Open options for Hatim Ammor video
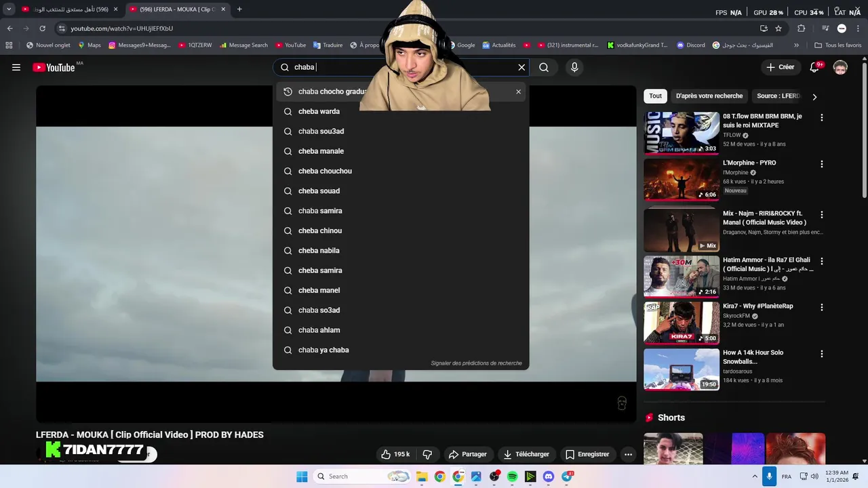This screenshot has height=488, width=868. click(x=822, y=261)
